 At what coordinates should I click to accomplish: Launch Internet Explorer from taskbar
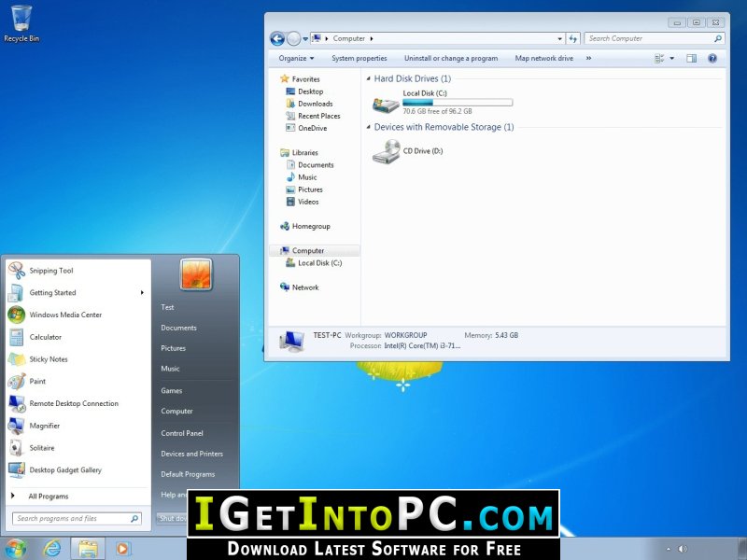[52, 549]
